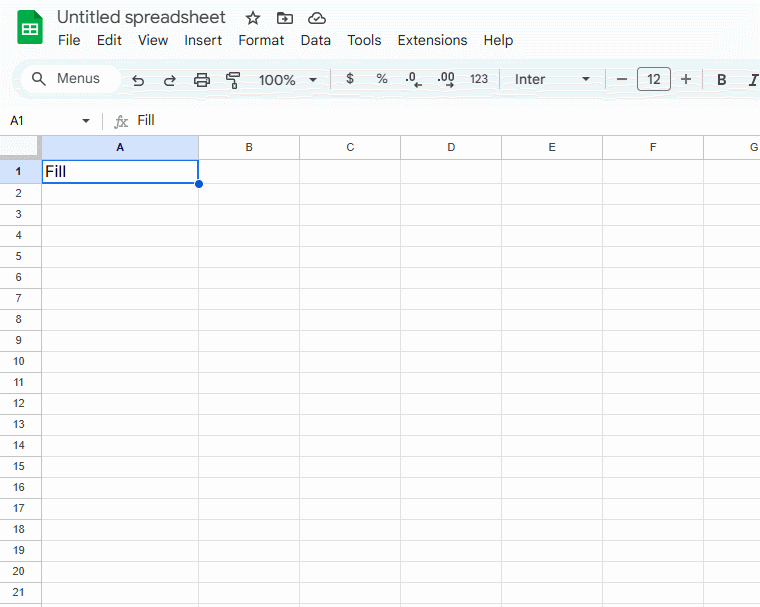The width and height of the screenshot is (760, 607).
Task: Apply percent format
Action: click(x=381, y=79)
